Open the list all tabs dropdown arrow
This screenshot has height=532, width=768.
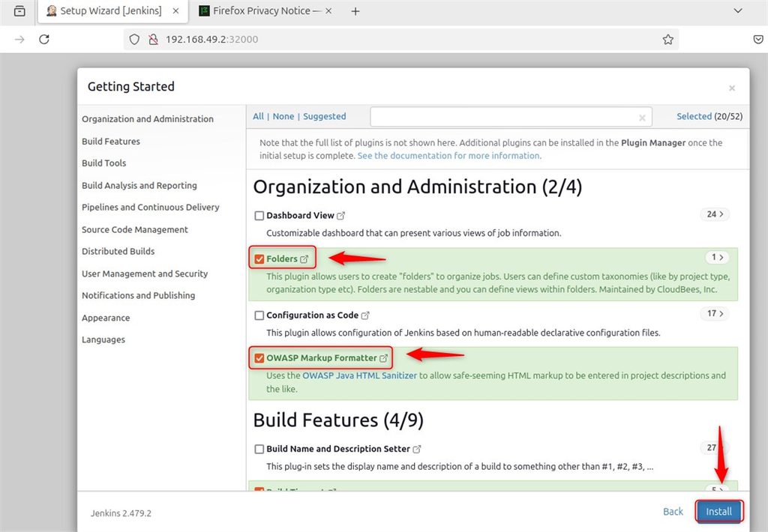[x=738, y=10]
